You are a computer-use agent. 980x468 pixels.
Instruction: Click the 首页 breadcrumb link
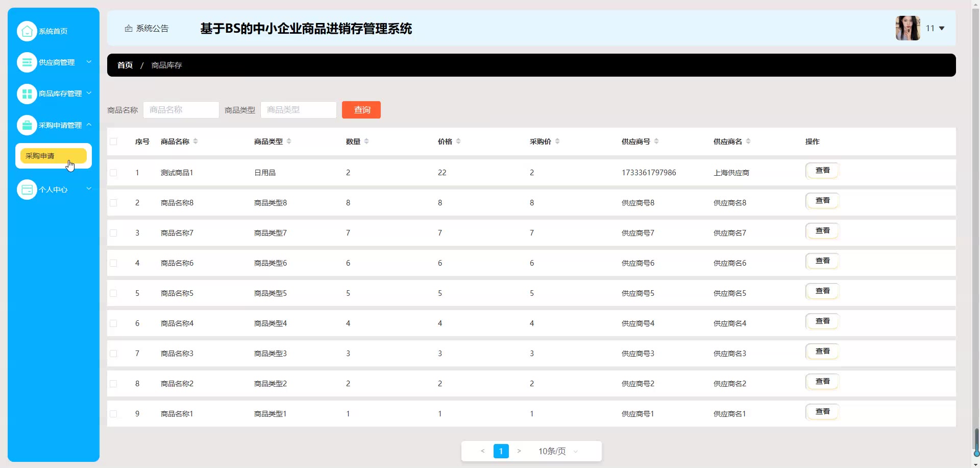tap(125, 65)
